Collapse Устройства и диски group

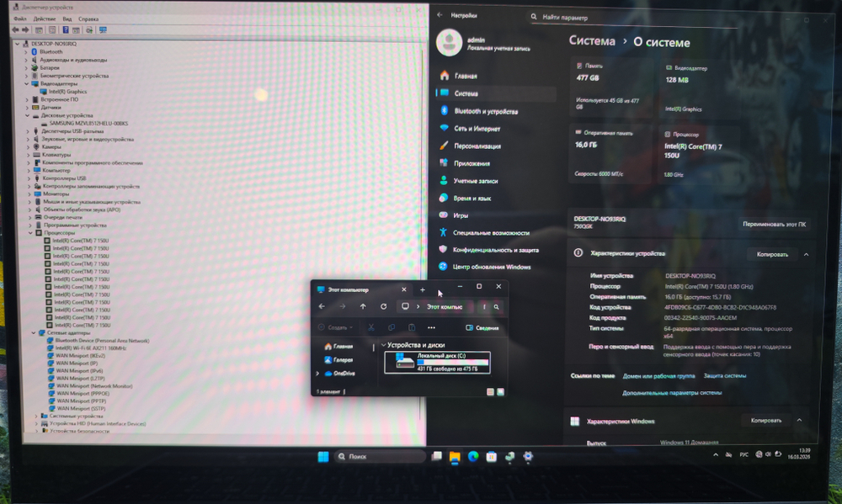point(383,345)
